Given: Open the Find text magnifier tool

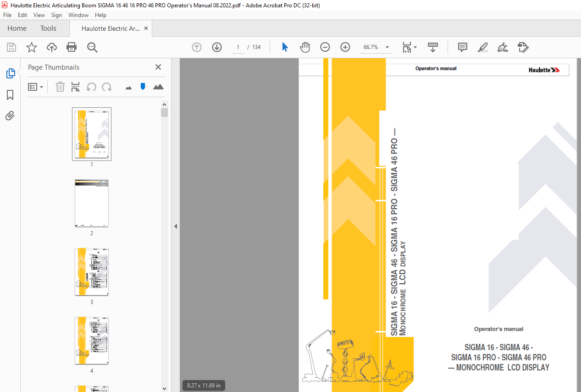Looking at the screenshot, I should click(x=92, y=47).
